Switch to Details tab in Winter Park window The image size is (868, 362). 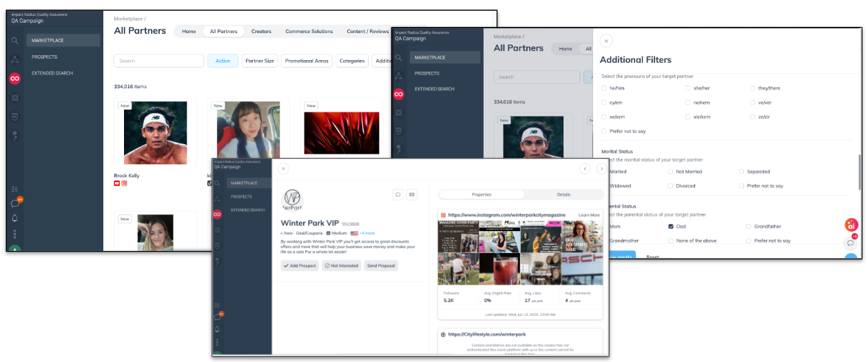(564, 194)
